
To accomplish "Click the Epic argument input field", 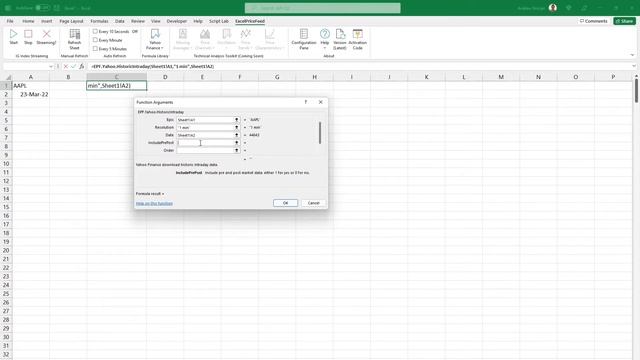I will pyautogui.click(x=205, y=120).
